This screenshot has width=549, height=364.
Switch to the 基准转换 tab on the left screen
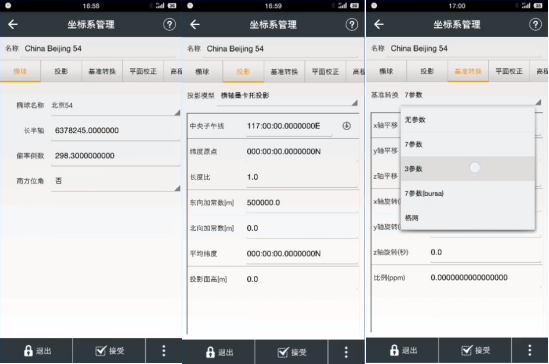coord(102,71)
